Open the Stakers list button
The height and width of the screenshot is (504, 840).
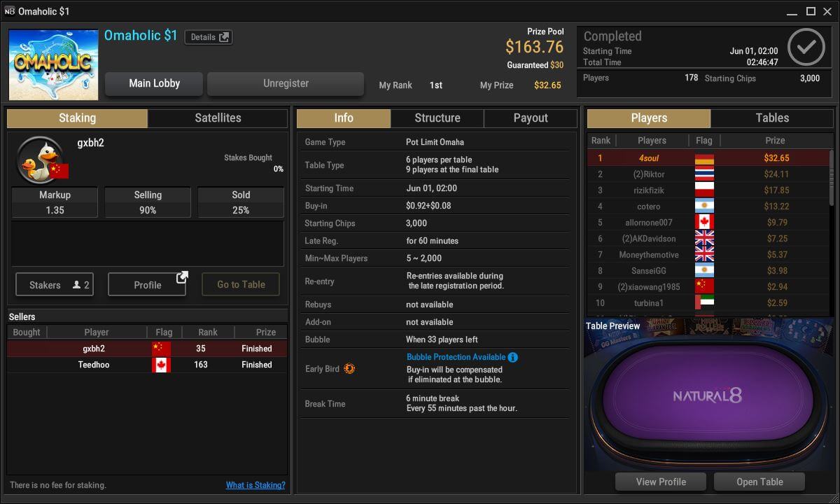tap(55, 285)
